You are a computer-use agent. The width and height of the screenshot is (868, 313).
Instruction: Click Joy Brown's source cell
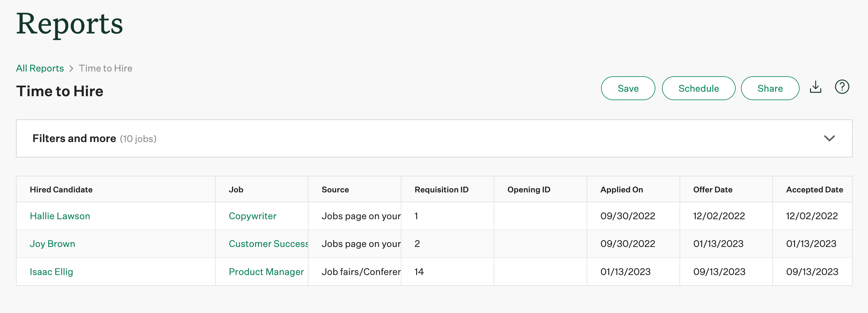(354, 244)
